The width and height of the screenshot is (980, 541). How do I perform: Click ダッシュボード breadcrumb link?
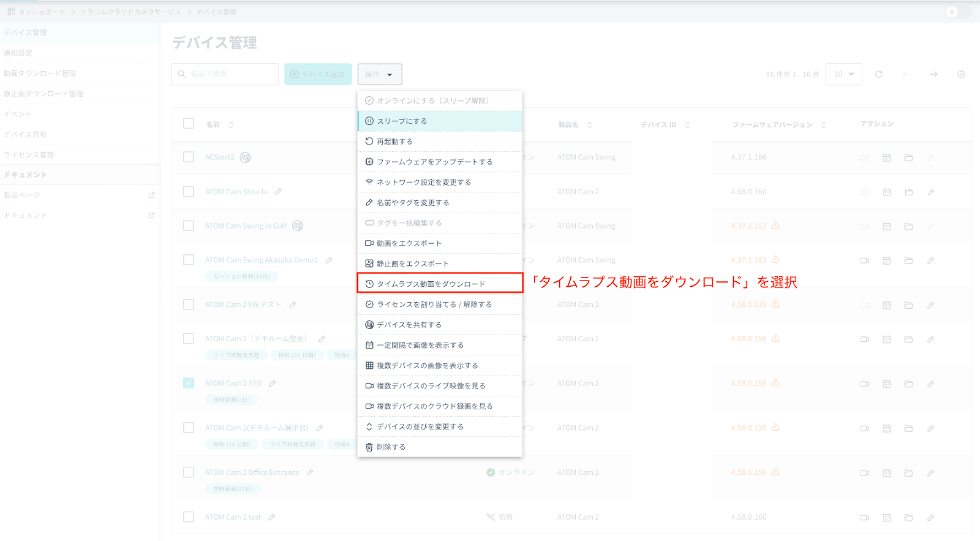click(x=41, y=12)
